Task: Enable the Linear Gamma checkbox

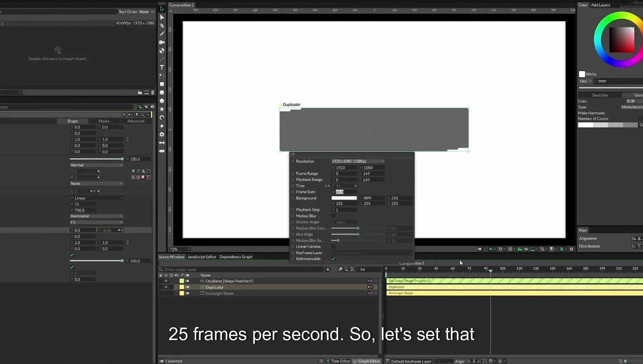Action: (x=333, y=247)
